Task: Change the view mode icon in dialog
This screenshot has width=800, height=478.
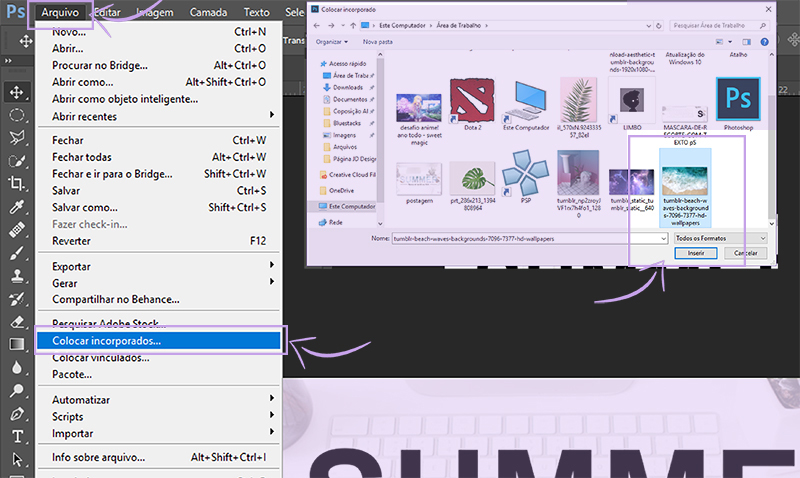Action: pyautogui.click(x=719, y=42)
